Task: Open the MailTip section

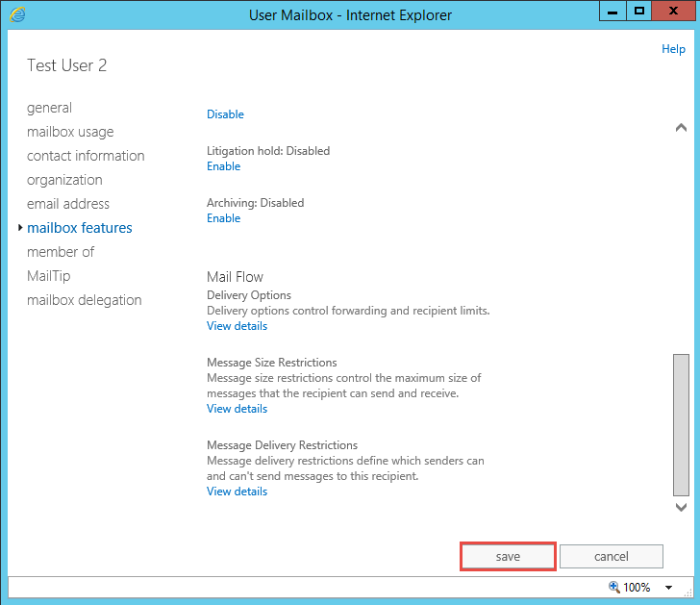Action: 49,276
